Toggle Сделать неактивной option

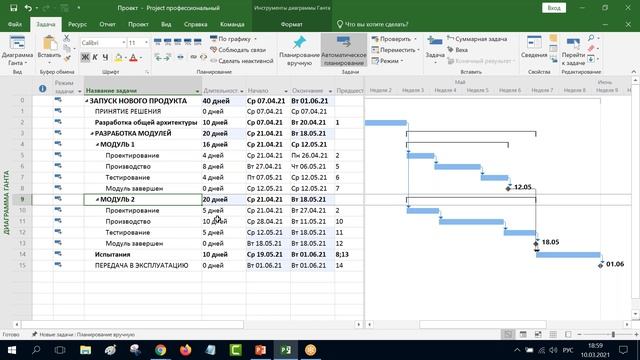click(241, 61)
